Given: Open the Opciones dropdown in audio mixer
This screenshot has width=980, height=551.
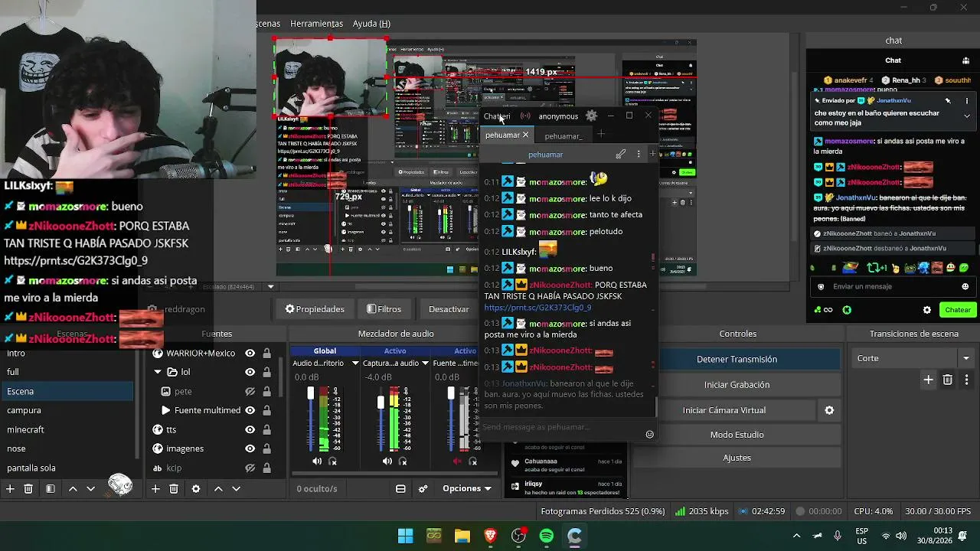Looking at the screenshot, I should pyautogui.click(x=467, y=488).
